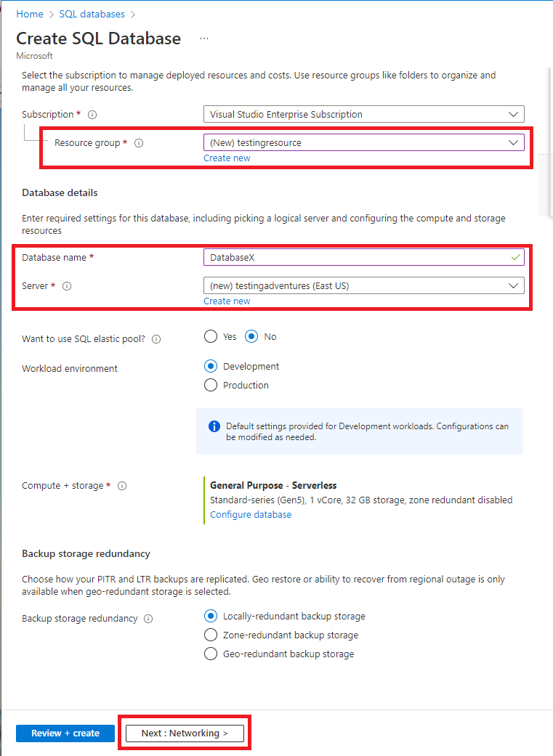Click the Server info icon
The height and width of the screenshot is (756, 553).
[x=67, y=285]
